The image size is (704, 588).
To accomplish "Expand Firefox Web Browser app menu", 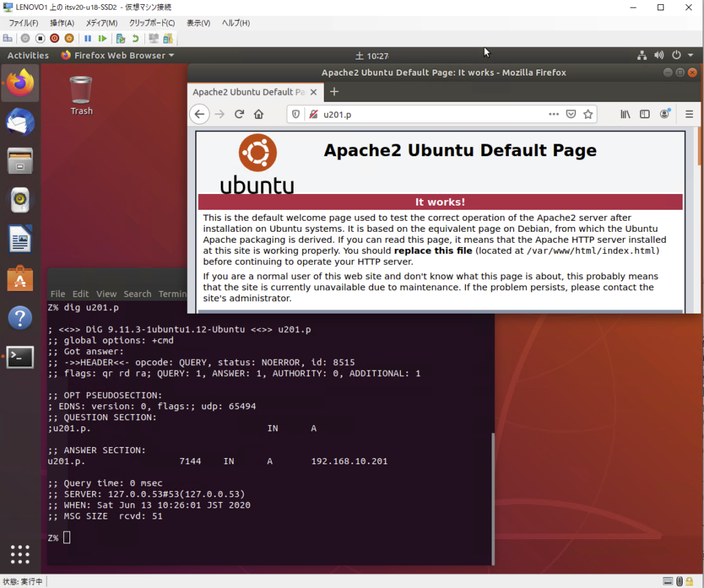I will pyautogui.click(x=118, y=56).
